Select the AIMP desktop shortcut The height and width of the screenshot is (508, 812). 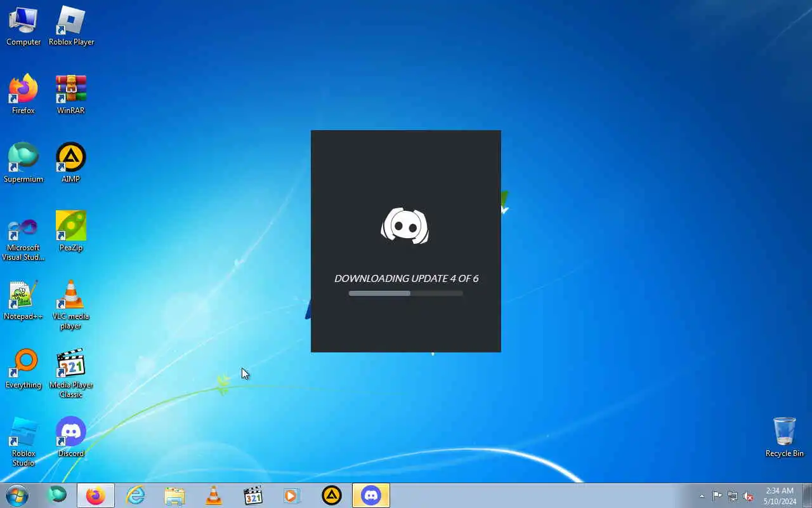(x=71, y=163)
